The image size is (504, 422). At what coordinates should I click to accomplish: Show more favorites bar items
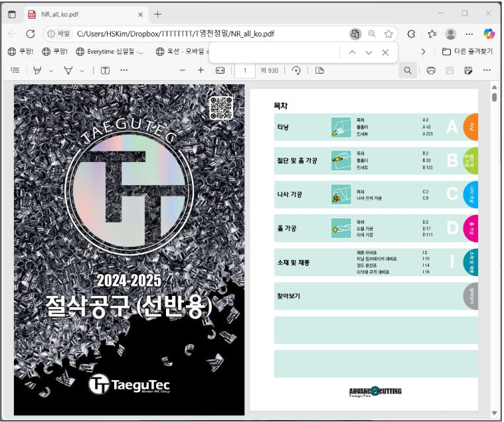[423, 51]
